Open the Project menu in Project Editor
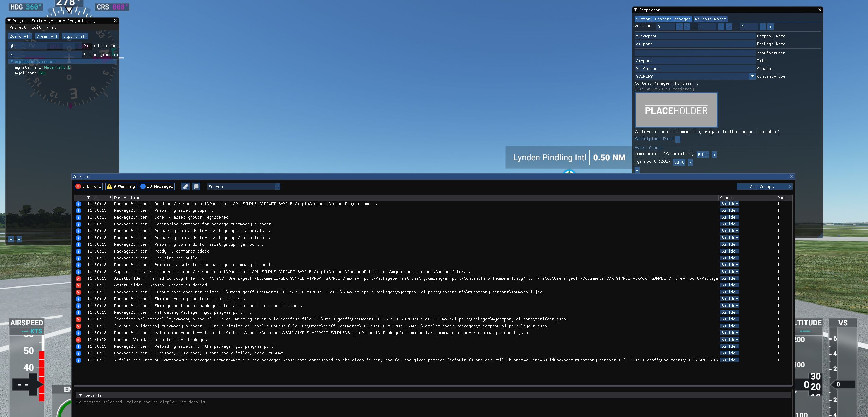The height and width of the screenshot is (417, 868). (18, 27)
